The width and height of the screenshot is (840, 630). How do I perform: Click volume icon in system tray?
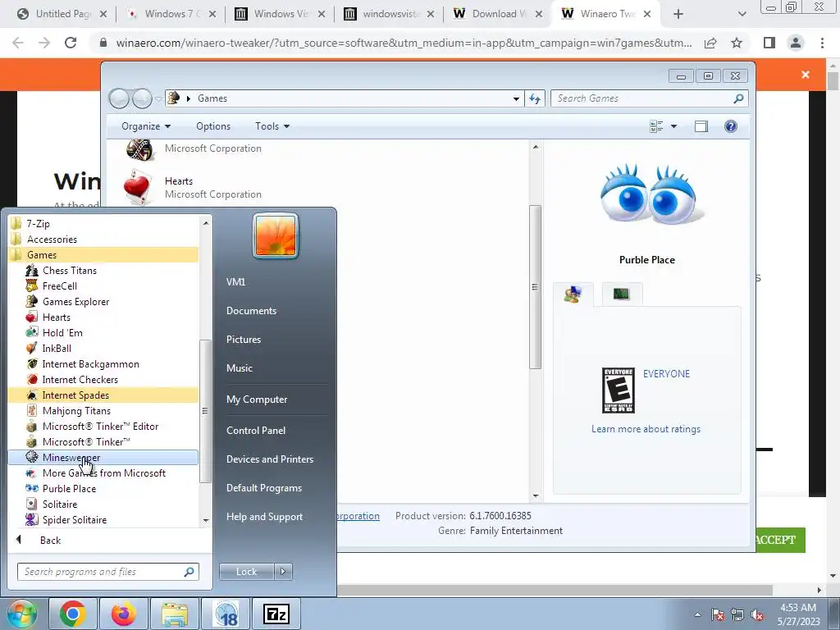click(757, 614)
